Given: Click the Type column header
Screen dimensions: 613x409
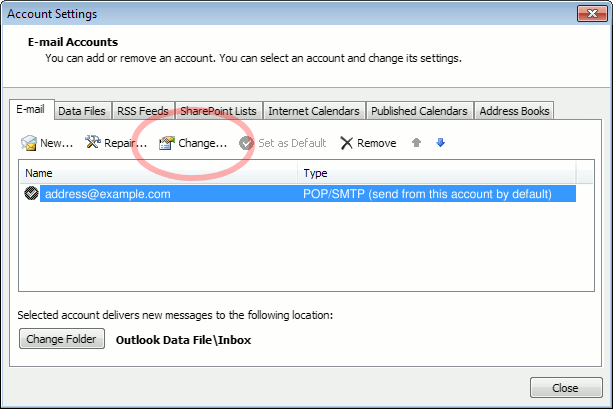Looking at the screenshot, I should pyautogui.click(x=436, y=173).
